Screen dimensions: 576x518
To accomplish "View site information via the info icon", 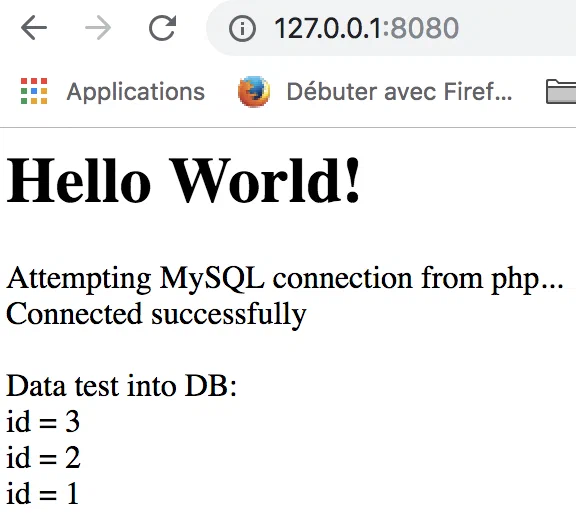I will (x=242, y=28).
